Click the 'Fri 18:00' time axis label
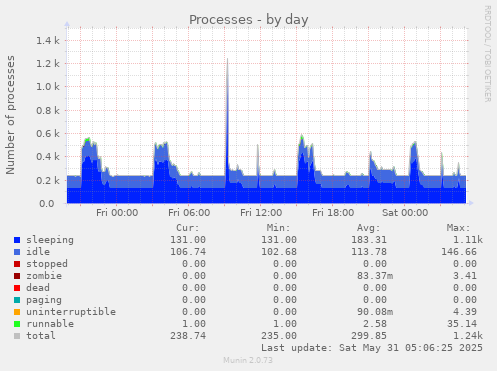The height and width of the screenshot is (371, 497). (x=333, y=213)
